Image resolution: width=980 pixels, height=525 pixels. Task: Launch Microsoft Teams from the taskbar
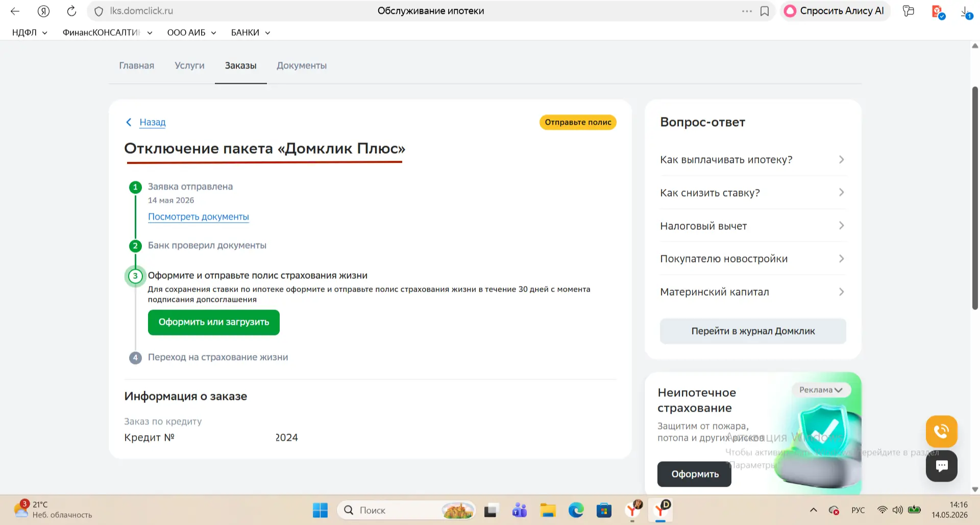pos(520,510)
